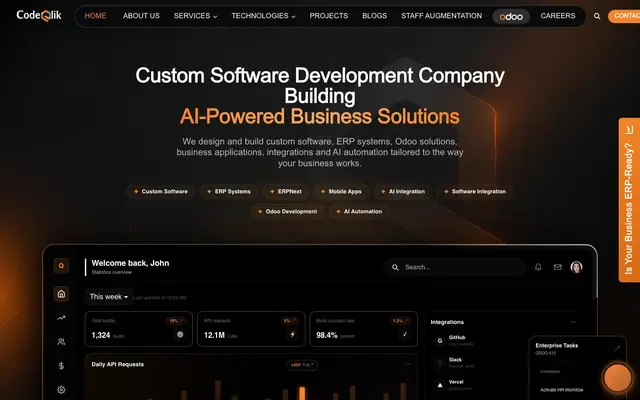Screen dimensions: 640x400
Task: Click the CodeQlik logo
Action: point(39,16)
